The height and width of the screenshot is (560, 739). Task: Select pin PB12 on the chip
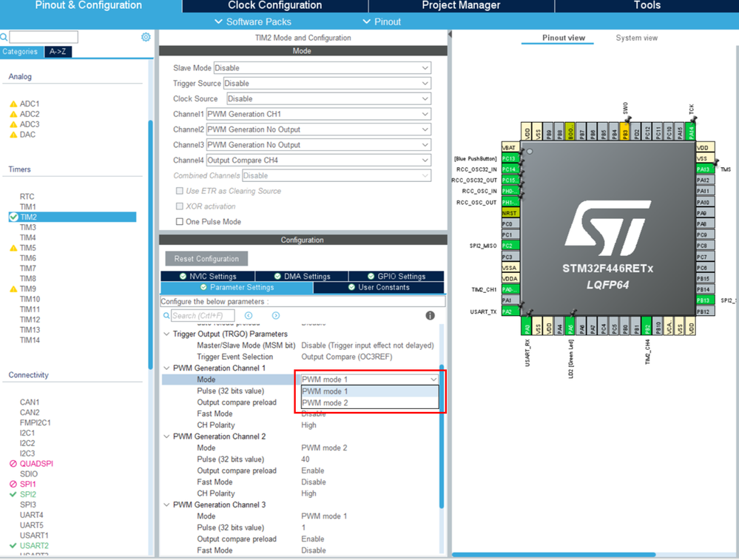705,311
